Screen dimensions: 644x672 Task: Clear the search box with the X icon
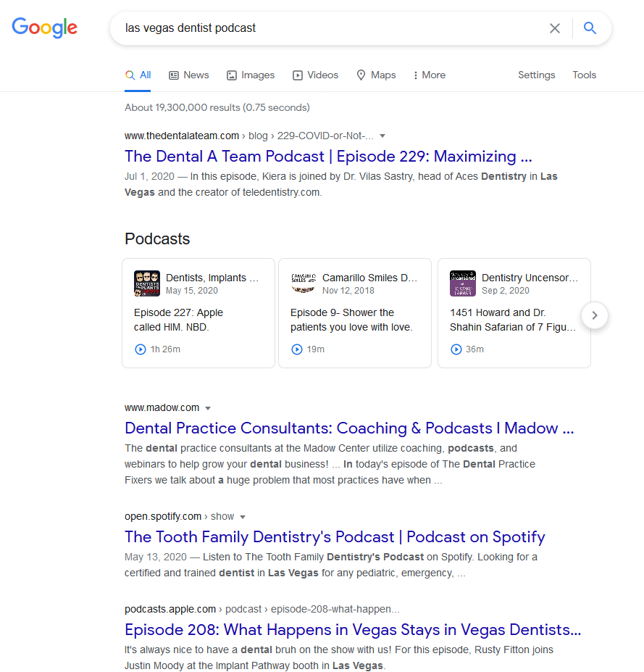(x=554, y=28)
